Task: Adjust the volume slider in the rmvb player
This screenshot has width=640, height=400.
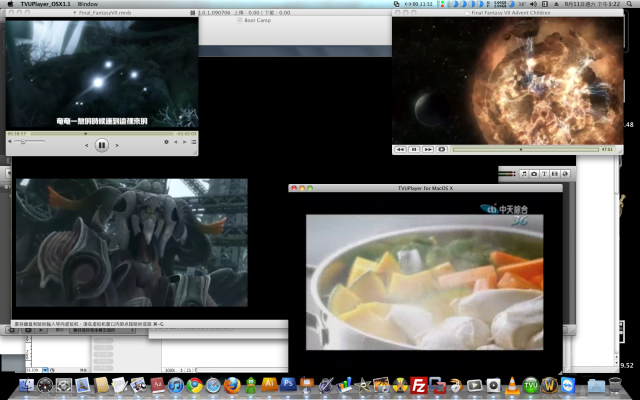Action: [x=29, y=142]
